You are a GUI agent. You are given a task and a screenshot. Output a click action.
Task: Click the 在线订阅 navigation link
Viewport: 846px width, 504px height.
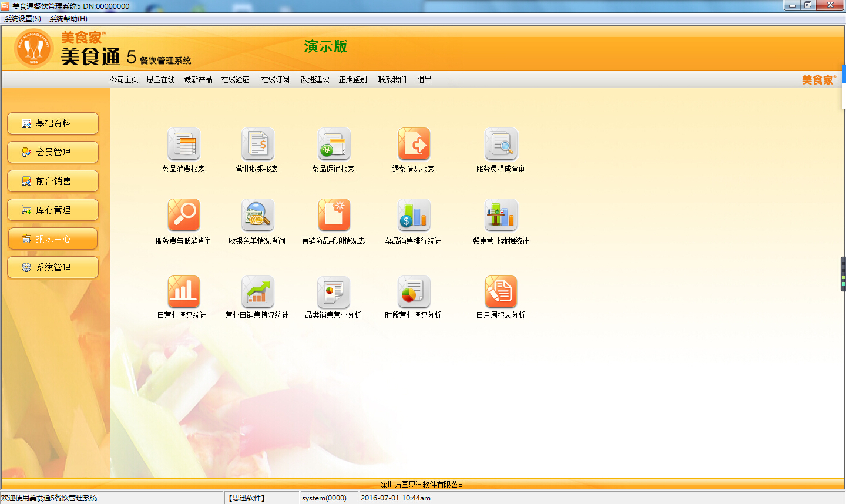[x=275, y=80]
